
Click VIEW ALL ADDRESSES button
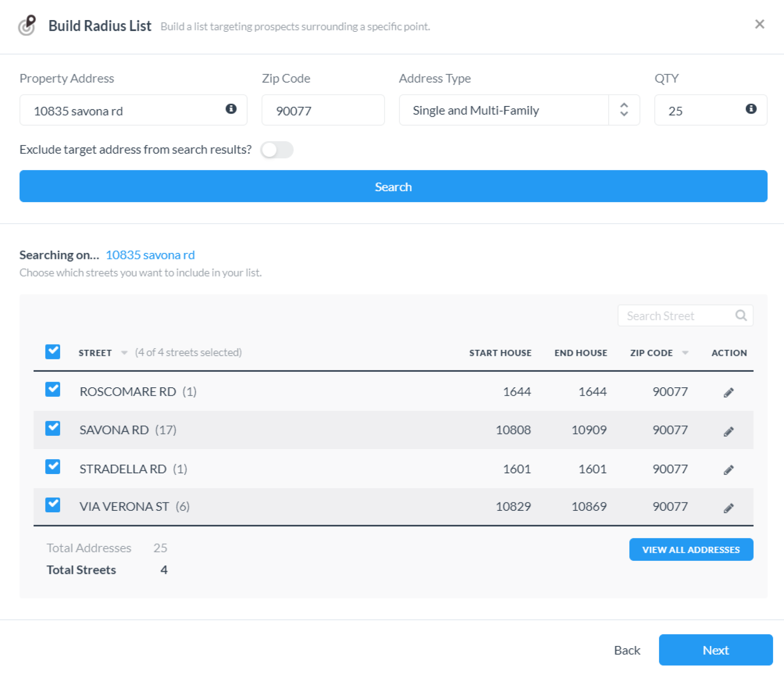coord(691,549)
